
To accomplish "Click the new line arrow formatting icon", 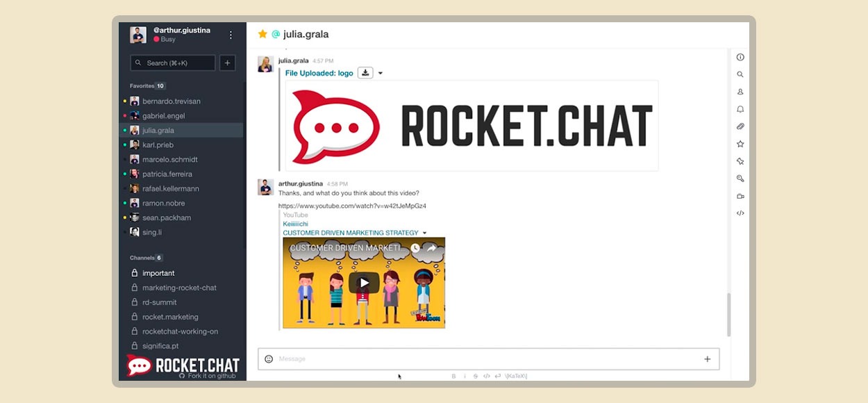I will [x=498, y=376].
